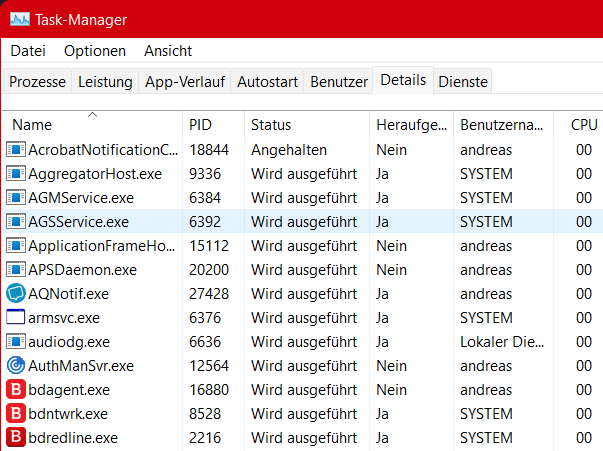Viewport: 603px width, 451px height.
Task: Click the red bdagent.exe icon
Action: click(16, 389)
